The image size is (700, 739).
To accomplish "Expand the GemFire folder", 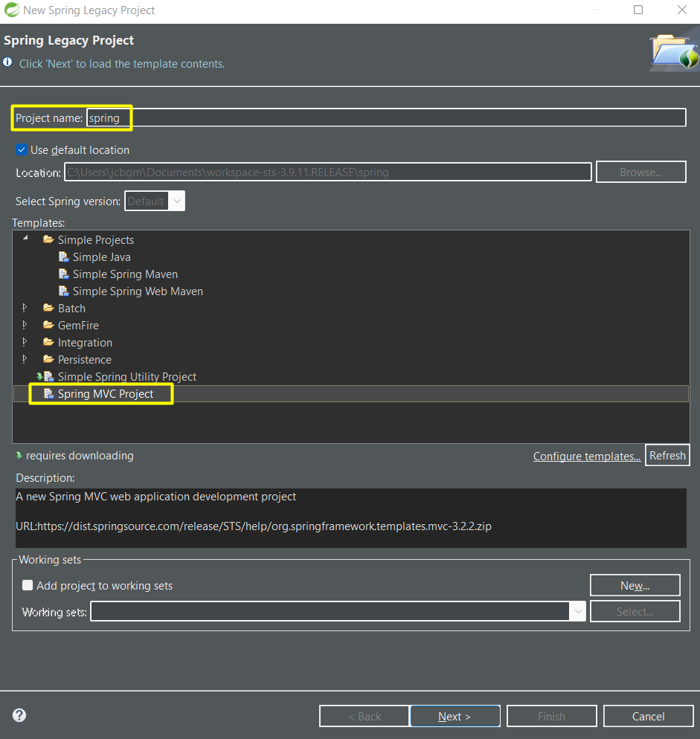I will [25, 325].
